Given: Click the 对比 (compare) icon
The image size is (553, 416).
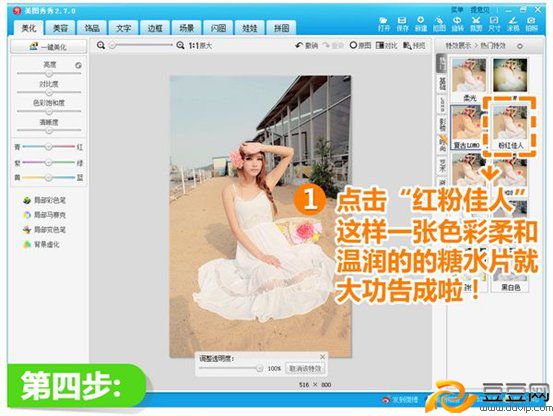Looking at the screenshot, I should [387, 45].
